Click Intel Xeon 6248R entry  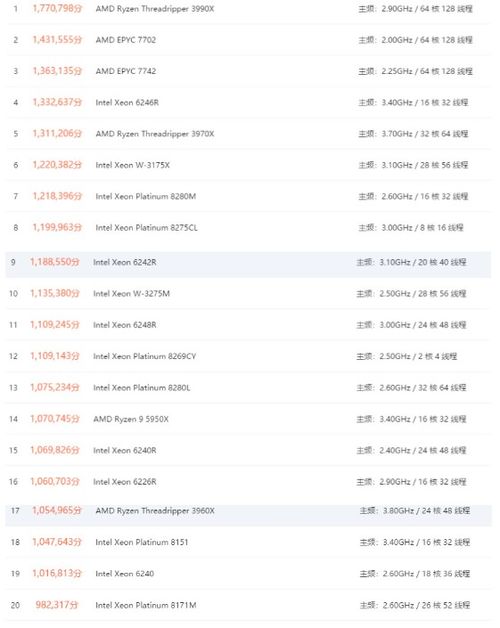point(125,325)
